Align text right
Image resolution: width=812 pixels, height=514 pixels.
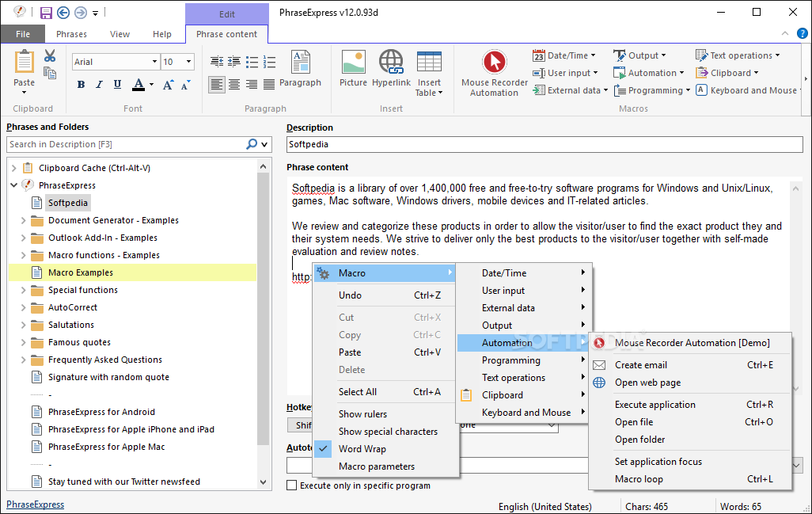(x=252, y=85)
